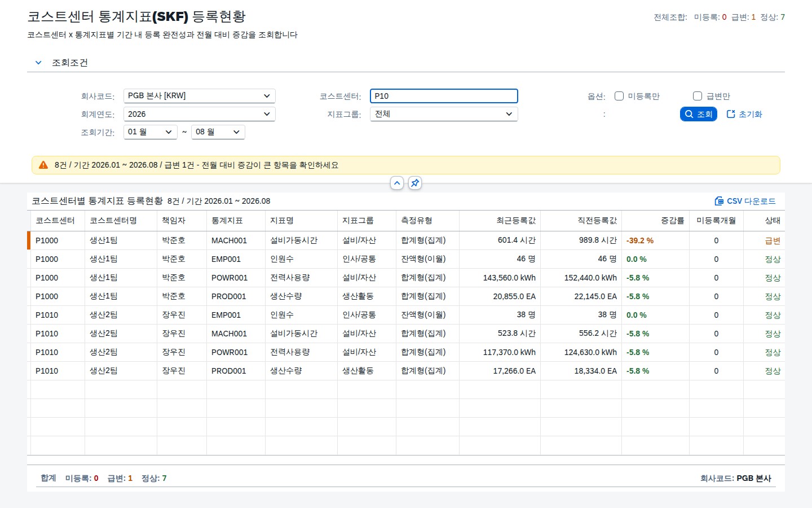This screenshot has height=508, width=812.
Task: Click the 증감률 column header
Action: [655, 221]
